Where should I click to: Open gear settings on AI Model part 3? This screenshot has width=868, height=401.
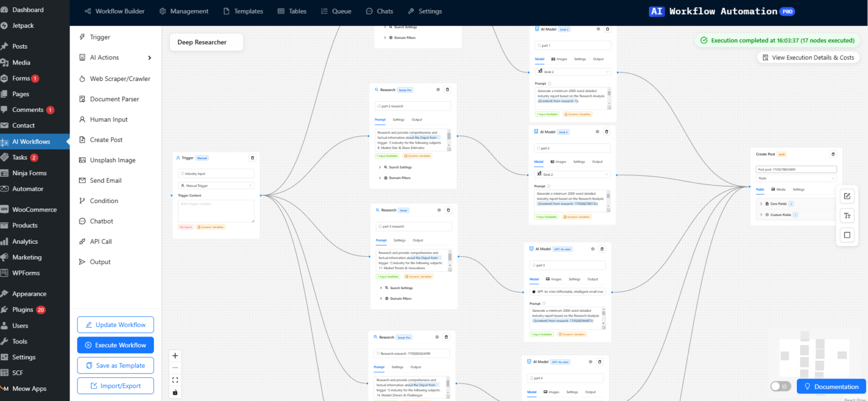click(592, 249)
